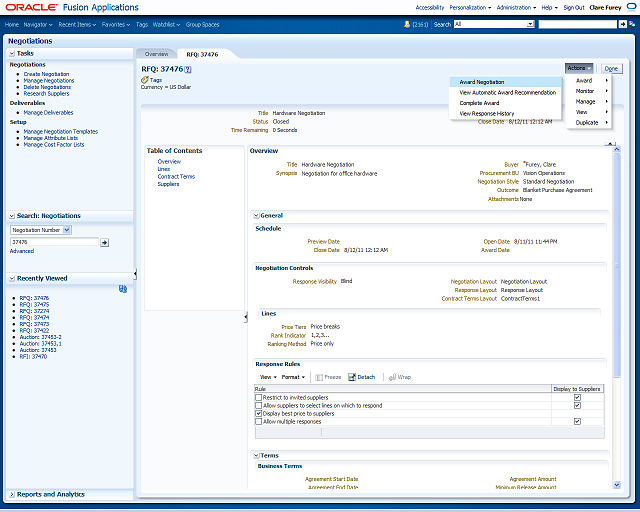Click the global search text field

[x=578, y=24]
